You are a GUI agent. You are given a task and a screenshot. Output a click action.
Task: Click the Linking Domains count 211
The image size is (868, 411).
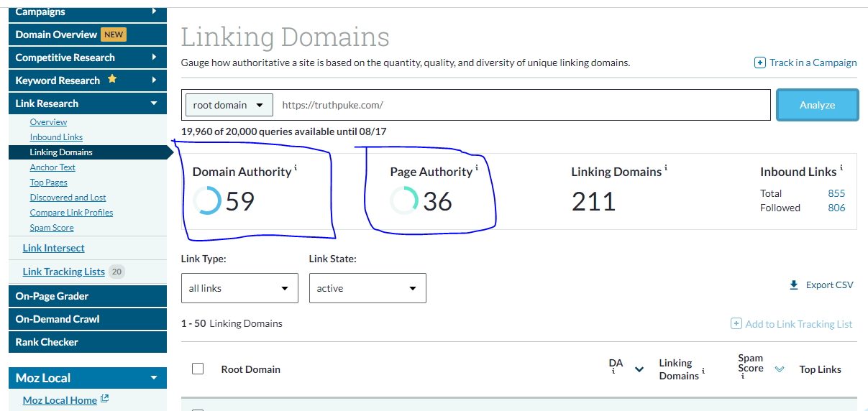(x=594, y=202)
